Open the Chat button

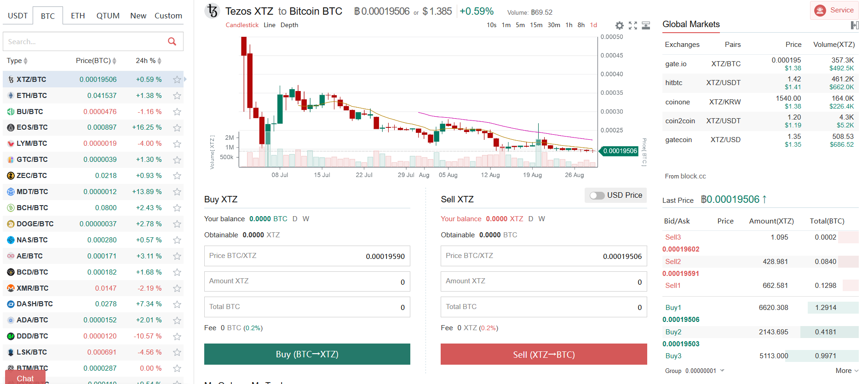(x=25, y=378)
